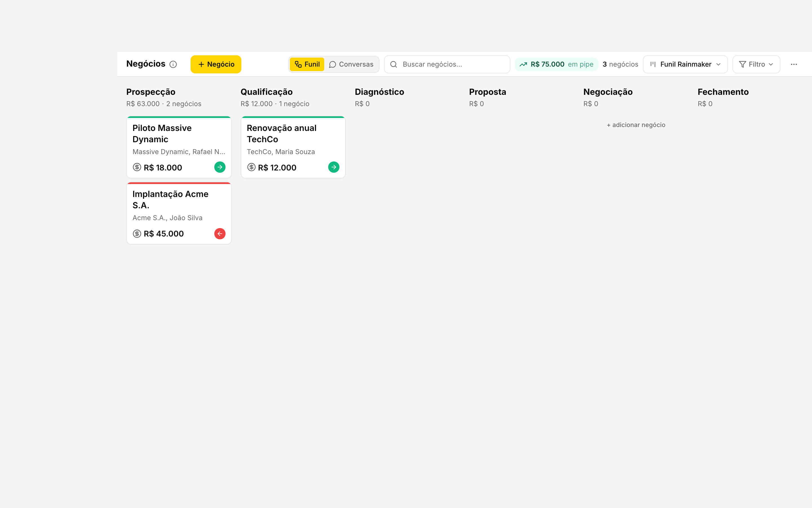Viewport: 812px width, 508px height.
Task: Open the Implantação Acme S.A. deal card
Action: pos(179,213)
